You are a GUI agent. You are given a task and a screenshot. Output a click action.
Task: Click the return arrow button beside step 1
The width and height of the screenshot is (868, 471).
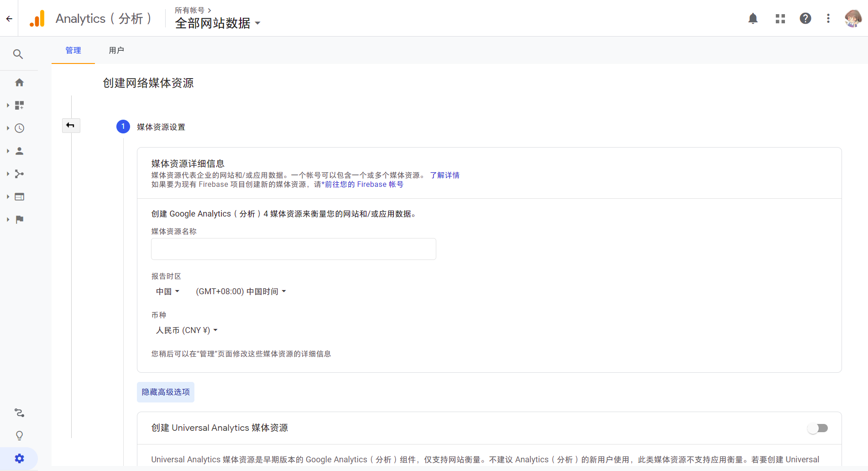pyautogui.click(x=71, y=125)
